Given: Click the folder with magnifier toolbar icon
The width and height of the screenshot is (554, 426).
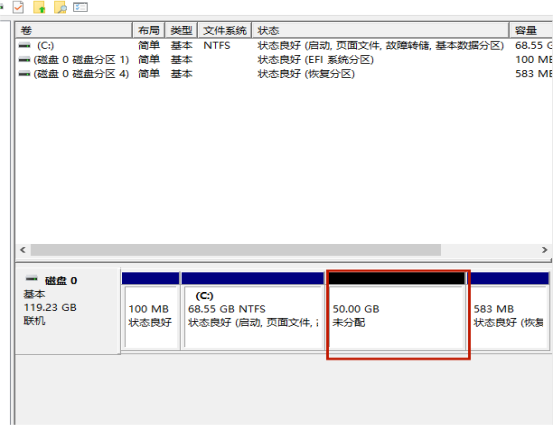Looking at the screenshot, I should 60,7.
